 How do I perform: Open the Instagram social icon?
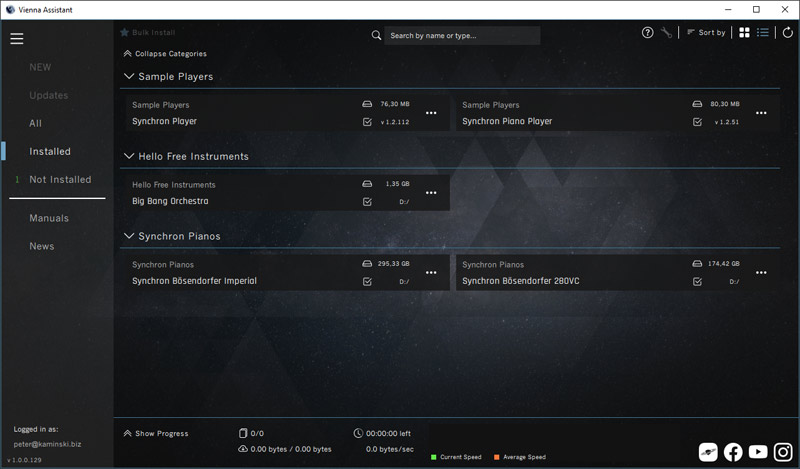pos(784,452)
